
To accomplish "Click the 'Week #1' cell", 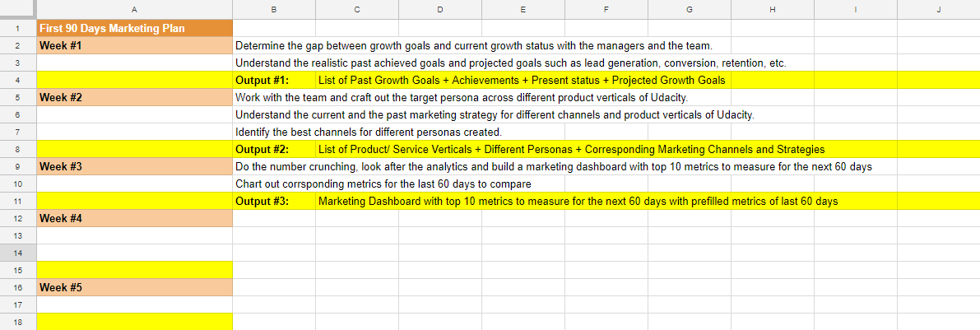I will [134, 45].
